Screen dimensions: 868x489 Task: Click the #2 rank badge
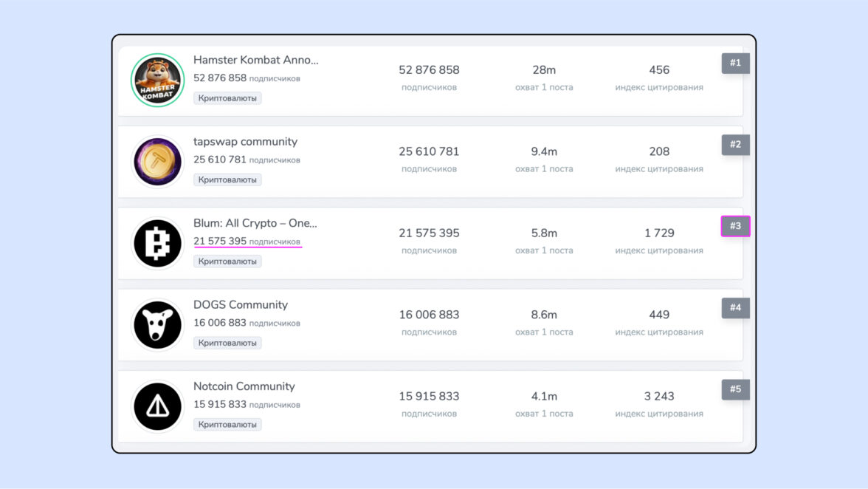tap(735, 145)
